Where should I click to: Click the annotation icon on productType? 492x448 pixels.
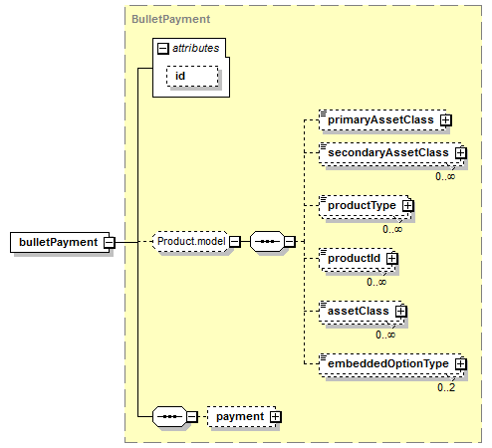[x=323, y=198]
